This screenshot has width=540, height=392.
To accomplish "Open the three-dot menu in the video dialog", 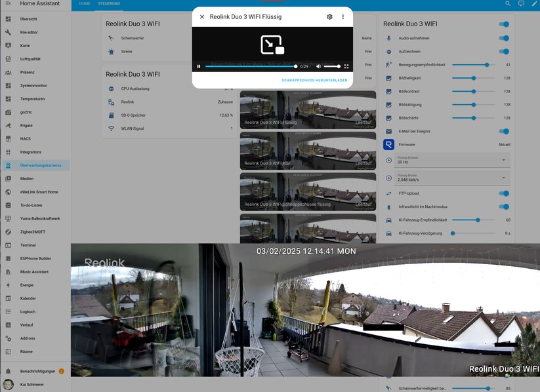I will (x=343, y=16).
